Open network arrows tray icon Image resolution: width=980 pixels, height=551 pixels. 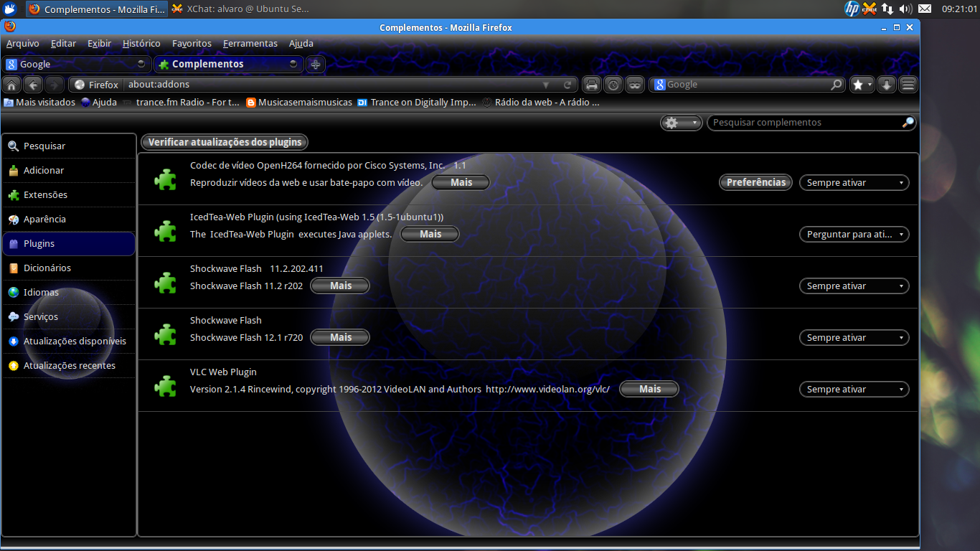[887, 9]
